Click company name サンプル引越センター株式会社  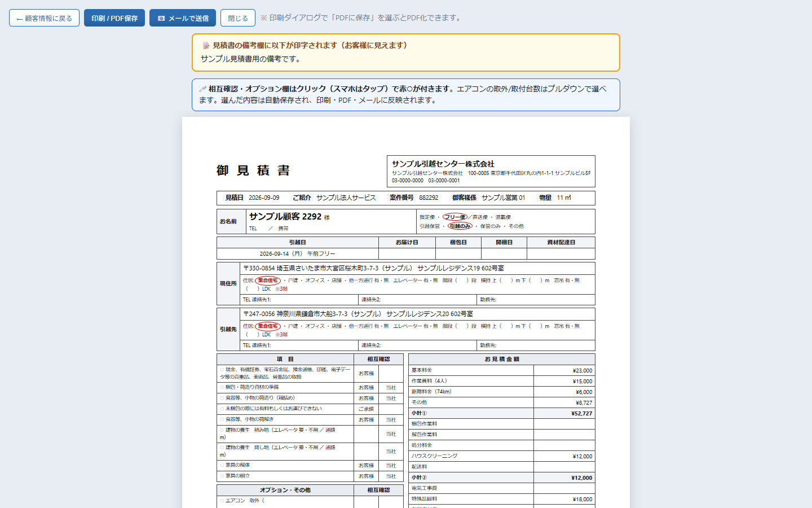pos(443,164)
